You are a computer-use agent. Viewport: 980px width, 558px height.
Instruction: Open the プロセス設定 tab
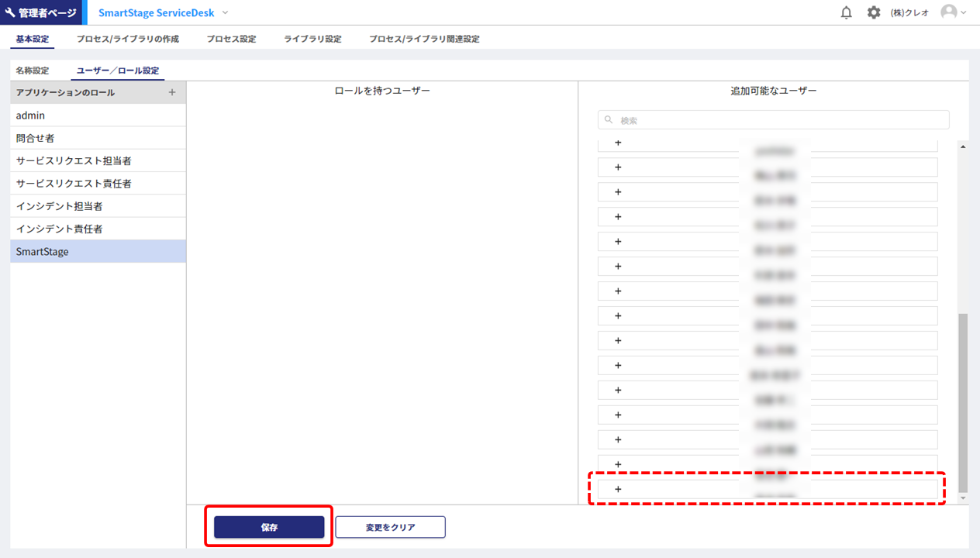tap(231, 39)
